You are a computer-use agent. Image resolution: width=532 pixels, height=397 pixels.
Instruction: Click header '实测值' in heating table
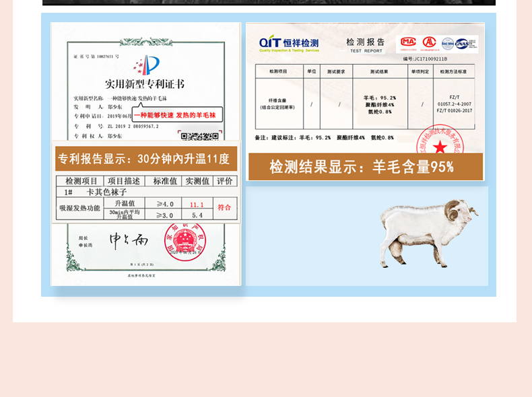[197, 181]
